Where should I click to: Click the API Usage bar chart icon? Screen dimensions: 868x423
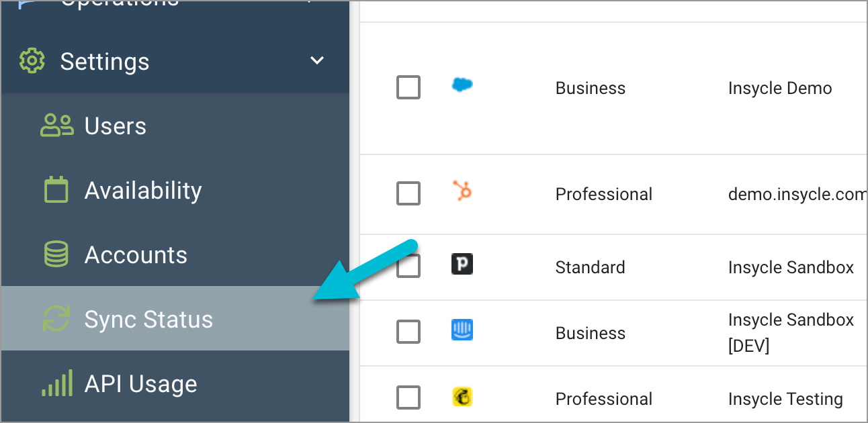click(x=56, y=383)
